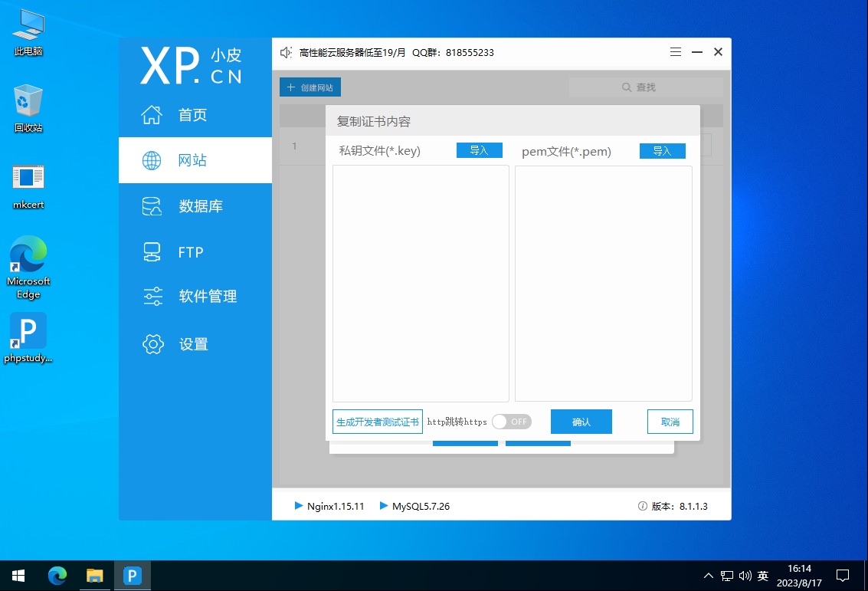Open 数据库 in the sidebar

[201, 206]
